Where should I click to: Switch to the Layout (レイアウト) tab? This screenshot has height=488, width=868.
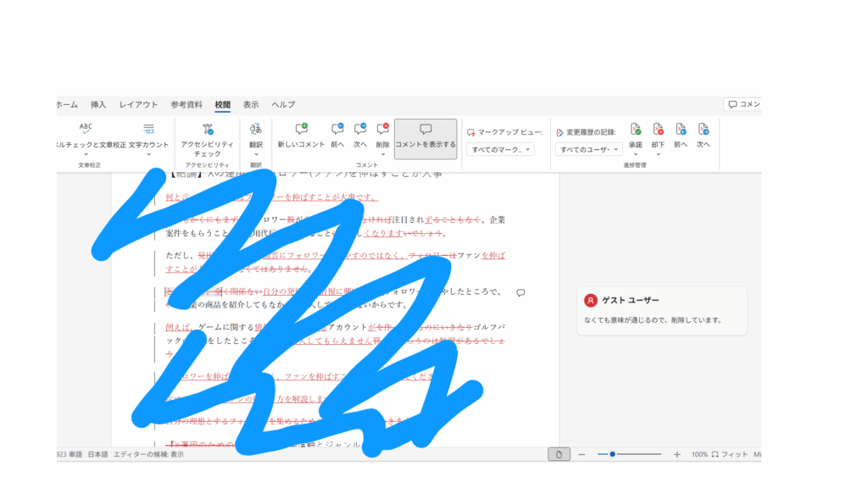click(138, 104)
